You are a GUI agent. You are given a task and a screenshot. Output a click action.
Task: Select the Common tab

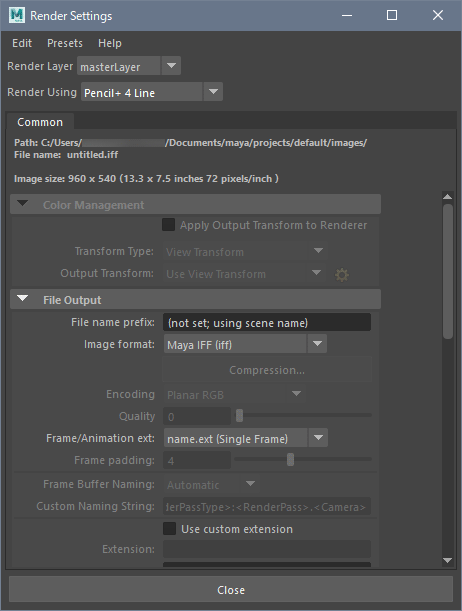40,122
